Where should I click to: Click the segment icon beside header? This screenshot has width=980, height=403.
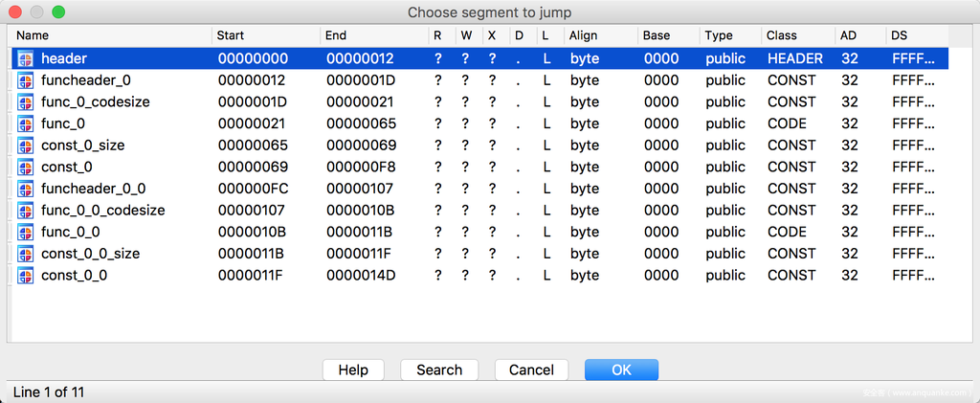[x=26, y=58]
